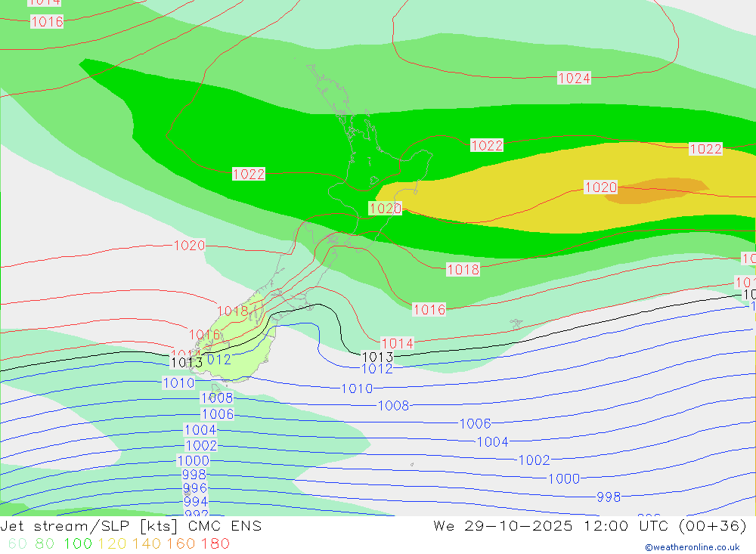
Task: Click the orange 160 kts legend value
Action: 181,544
